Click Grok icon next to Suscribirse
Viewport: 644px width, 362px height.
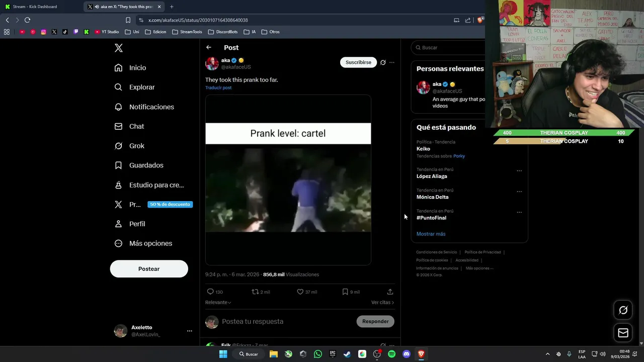(x=383, y=62)
